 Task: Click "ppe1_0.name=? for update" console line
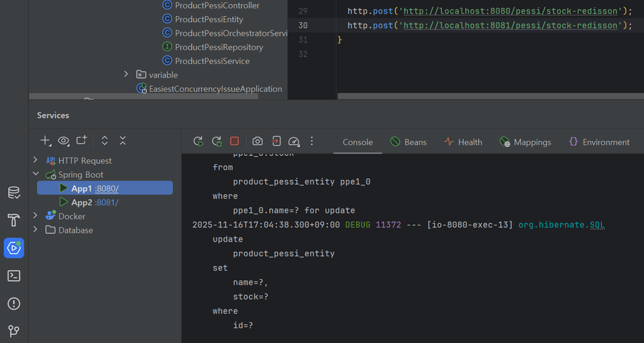click(x=294, y=210)
